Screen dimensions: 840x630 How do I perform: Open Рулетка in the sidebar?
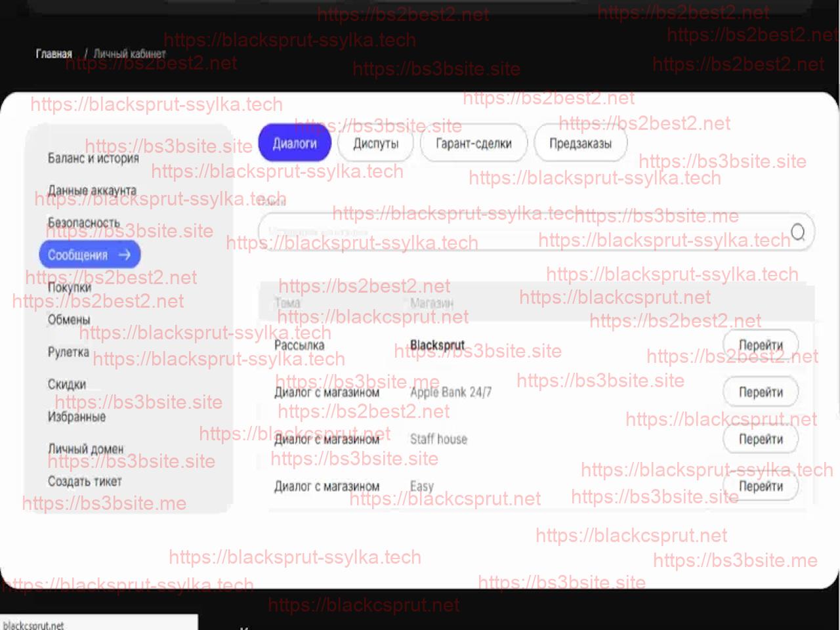click(x=68, y=352)
